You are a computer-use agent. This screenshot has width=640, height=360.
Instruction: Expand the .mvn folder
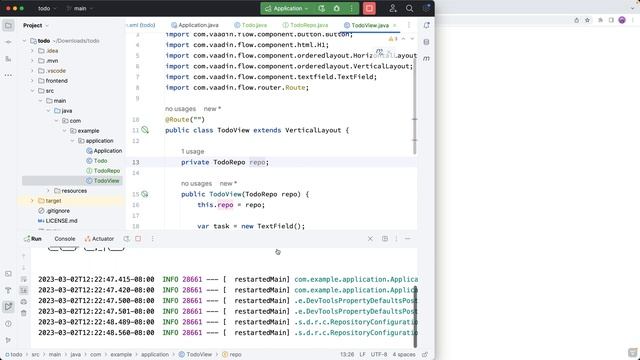point(32,60)
